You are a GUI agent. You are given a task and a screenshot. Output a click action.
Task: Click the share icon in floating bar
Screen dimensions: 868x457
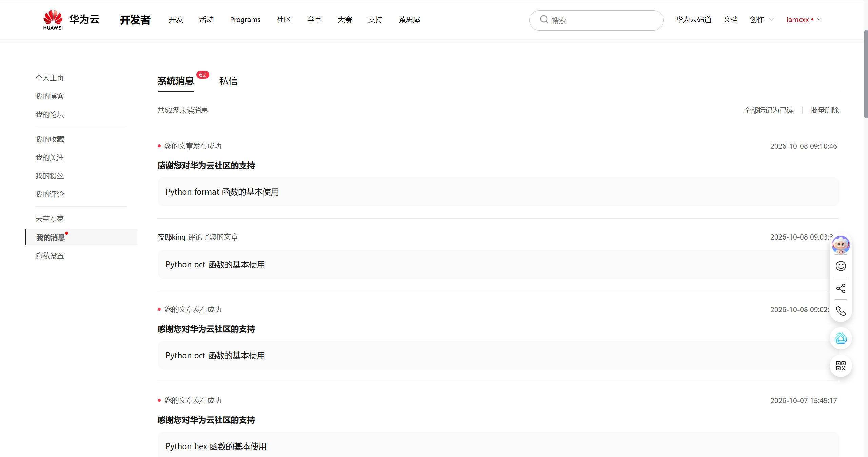tap(841, 288)
